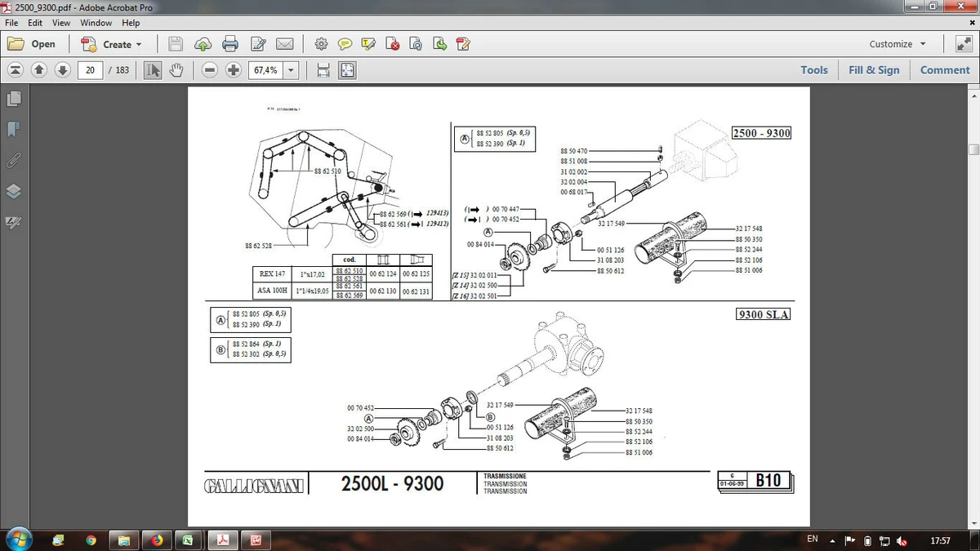Zoom out with the minus button
Viewport: 980px width, 551px height.
click(x=210, y=70)
